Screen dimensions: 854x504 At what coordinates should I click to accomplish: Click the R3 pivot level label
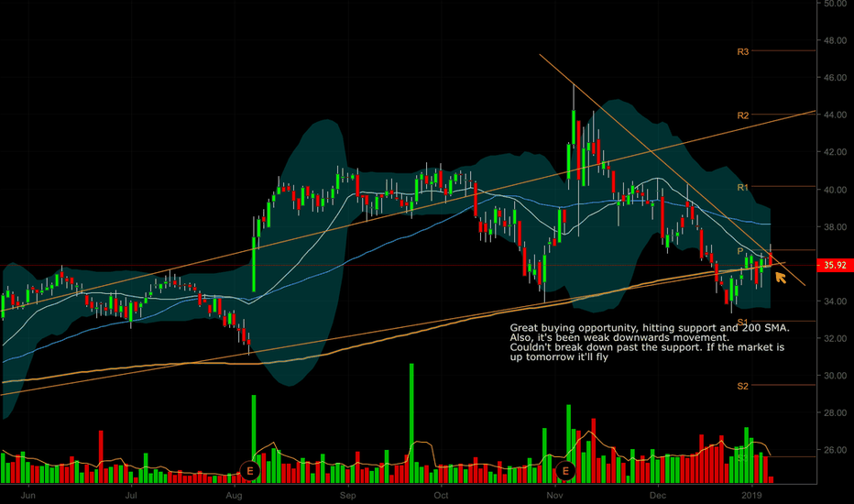click(743, 51)
